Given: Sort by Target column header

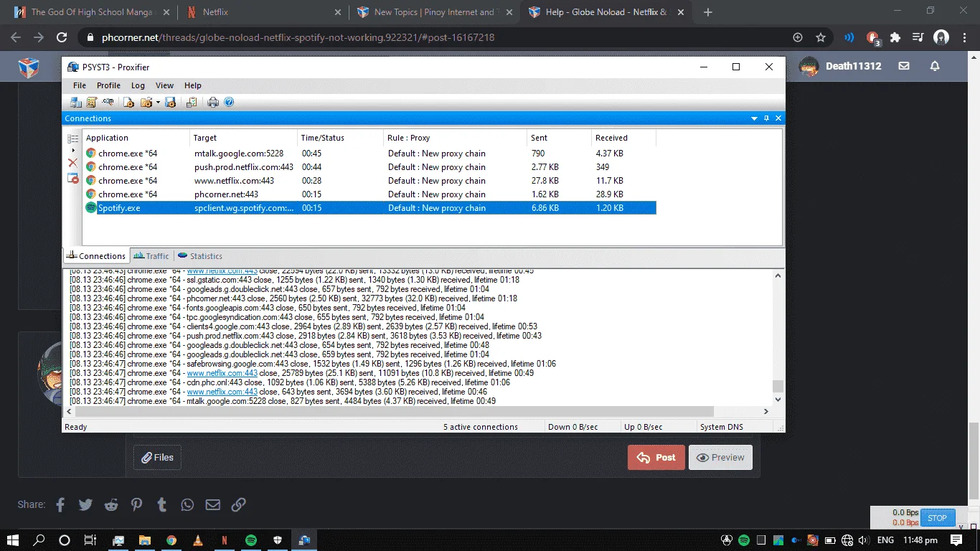Looking at the screenshot, I should [x=243, y=138].
